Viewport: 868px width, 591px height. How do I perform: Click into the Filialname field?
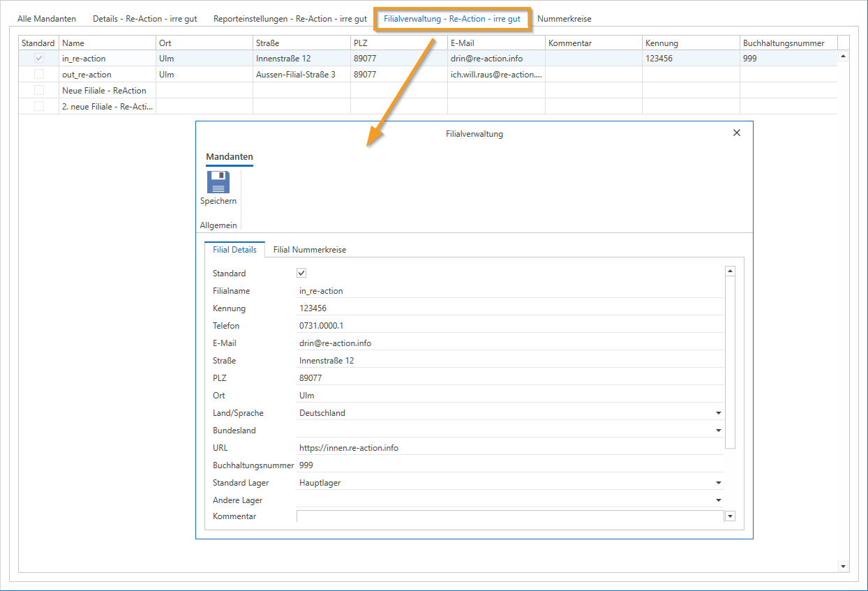point(509,291)
